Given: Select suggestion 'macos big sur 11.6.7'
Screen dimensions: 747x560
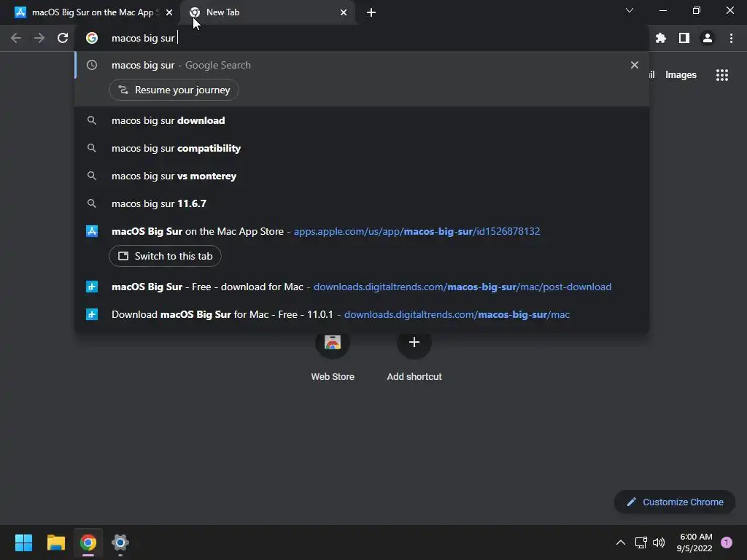Looking at the screenshot, I should 362,203.
